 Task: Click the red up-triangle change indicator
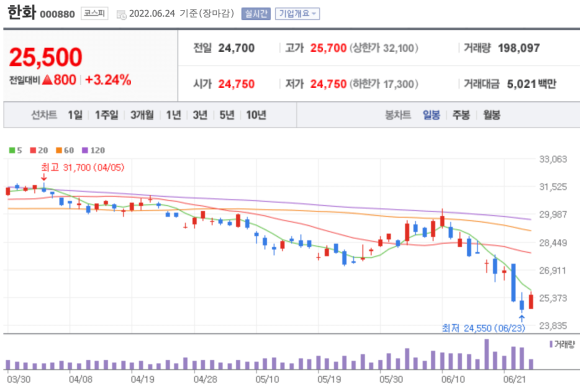pos(47,80)
